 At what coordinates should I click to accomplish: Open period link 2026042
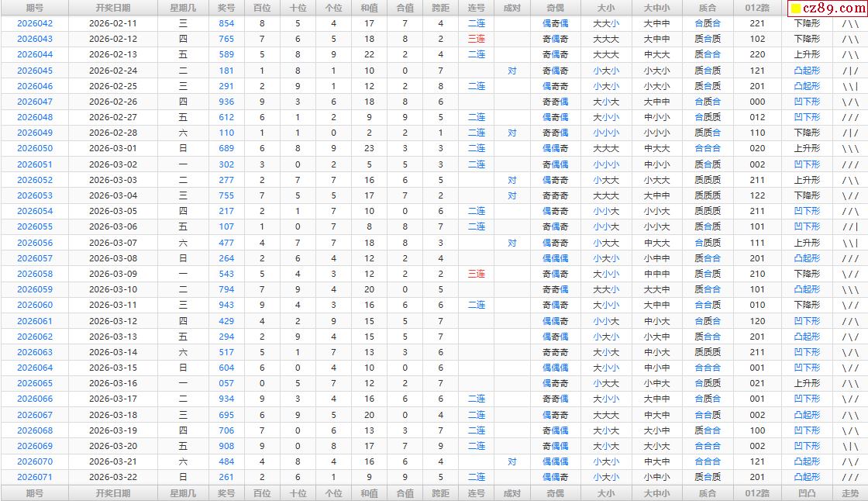[35, 23]
